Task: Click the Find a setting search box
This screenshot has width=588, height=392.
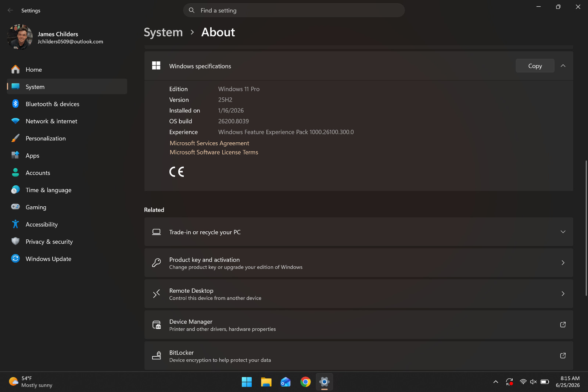Action: coord(294,10)
